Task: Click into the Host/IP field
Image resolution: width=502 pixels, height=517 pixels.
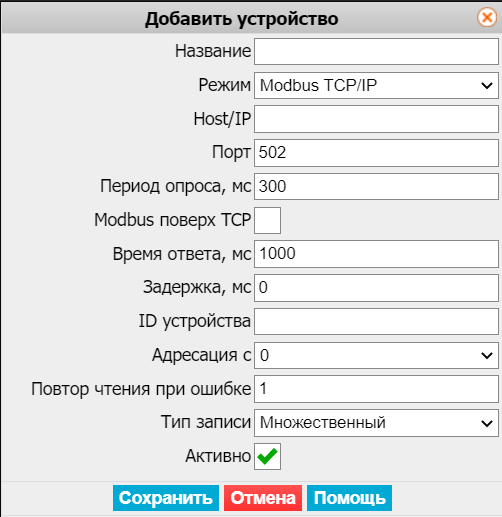Action: tap(376, 119)
